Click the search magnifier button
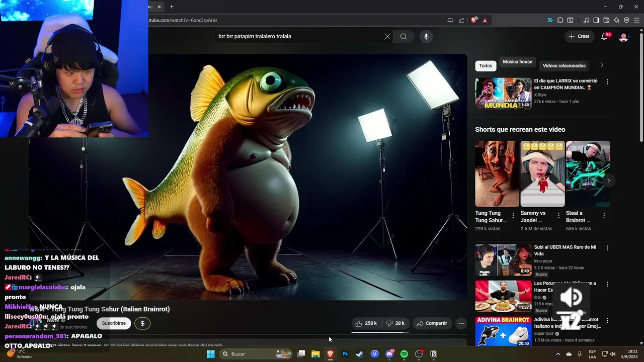The image size is (644, 362). coord(404,36)
